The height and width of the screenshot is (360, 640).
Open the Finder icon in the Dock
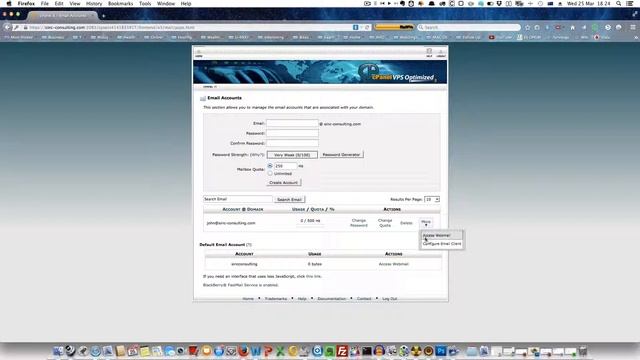(58, 351)
